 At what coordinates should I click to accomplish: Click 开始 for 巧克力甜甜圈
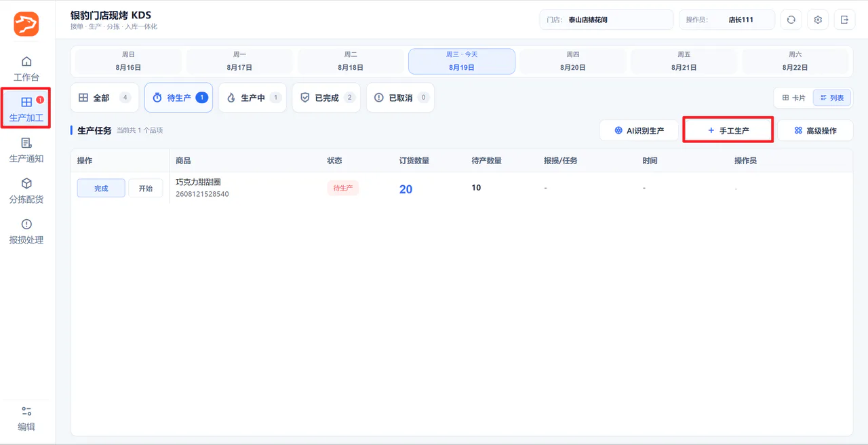(146, 188)
